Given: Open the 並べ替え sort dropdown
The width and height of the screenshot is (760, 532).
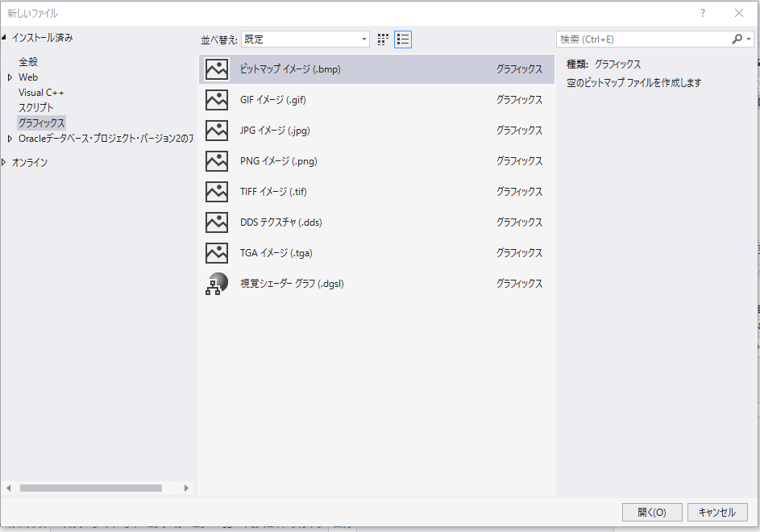Looking at the screenshot, I should point(305,39).
